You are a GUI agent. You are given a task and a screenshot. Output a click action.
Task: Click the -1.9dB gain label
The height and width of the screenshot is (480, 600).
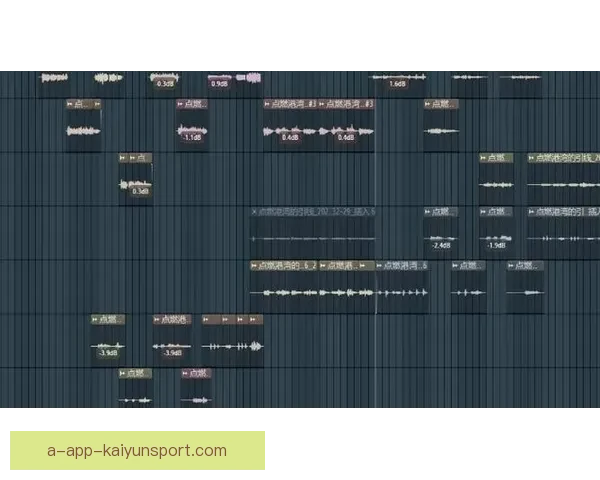pyautogui.click(x=496, y=245)
